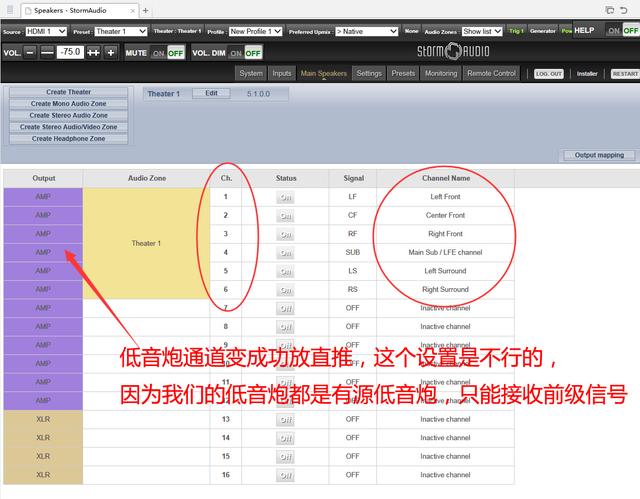Click the Generator button
The height and width of the screenshot is (499, 640).
pos(542,31)
